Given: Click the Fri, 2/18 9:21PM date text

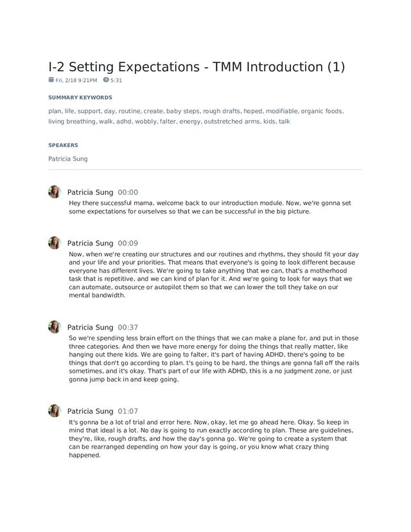Looking at the screenshot, I should pyautogui.click(x=76, y=81).
